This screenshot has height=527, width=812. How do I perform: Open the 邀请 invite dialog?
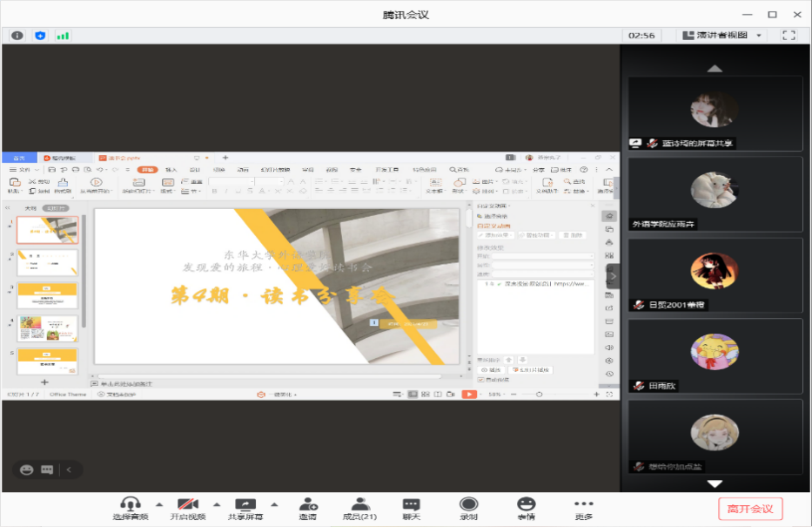pyautogui.click(x=308, y=508)
